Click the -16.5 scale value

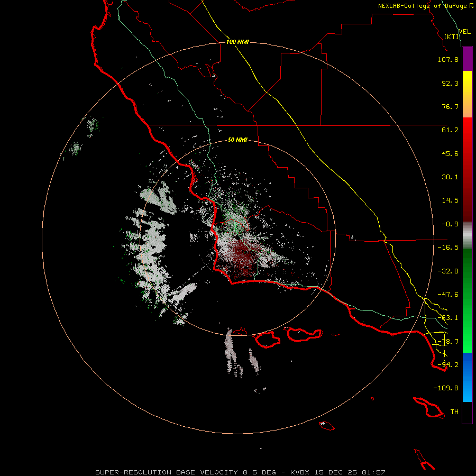(448, 248)
